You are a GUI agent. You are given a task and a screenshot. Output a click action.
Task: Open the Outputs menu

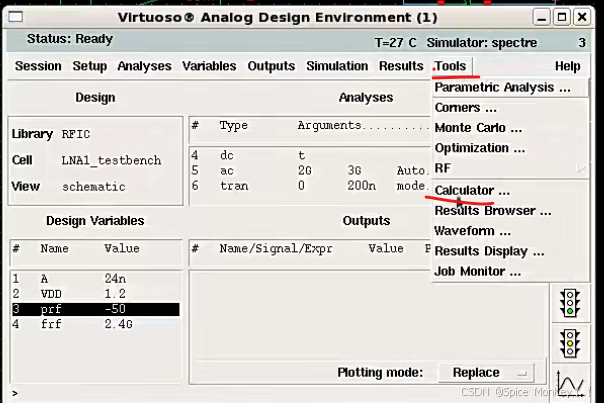point(271,66)
